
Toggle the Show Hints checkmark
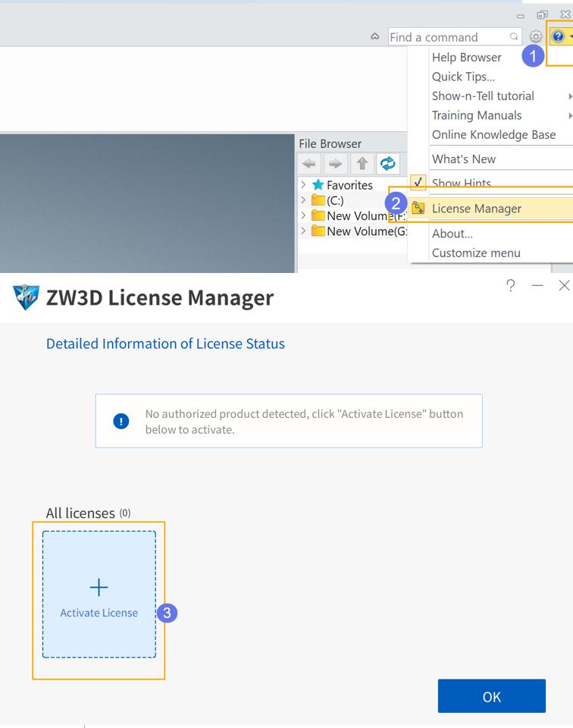tap(418, 183)
